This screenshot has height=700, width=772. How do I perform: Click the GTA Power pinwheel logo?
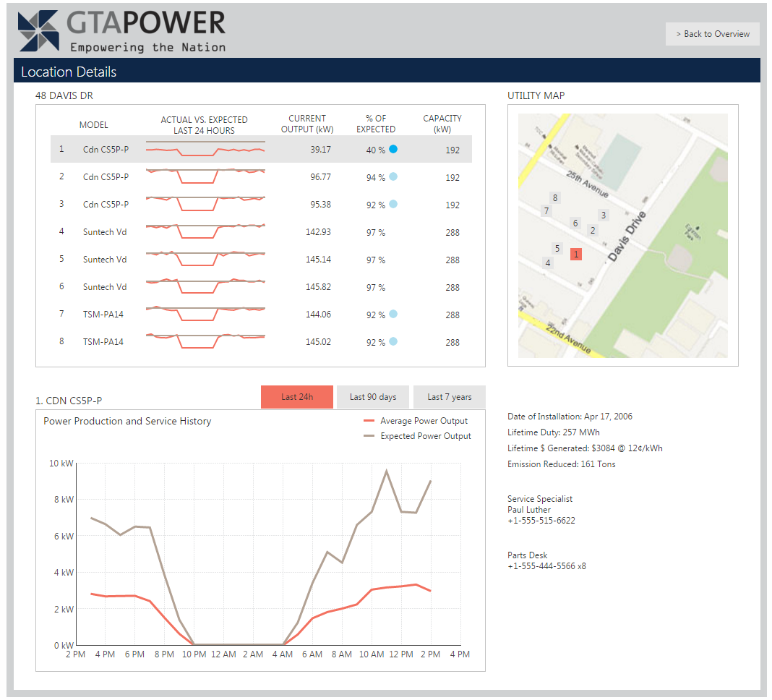coord(38,30)
